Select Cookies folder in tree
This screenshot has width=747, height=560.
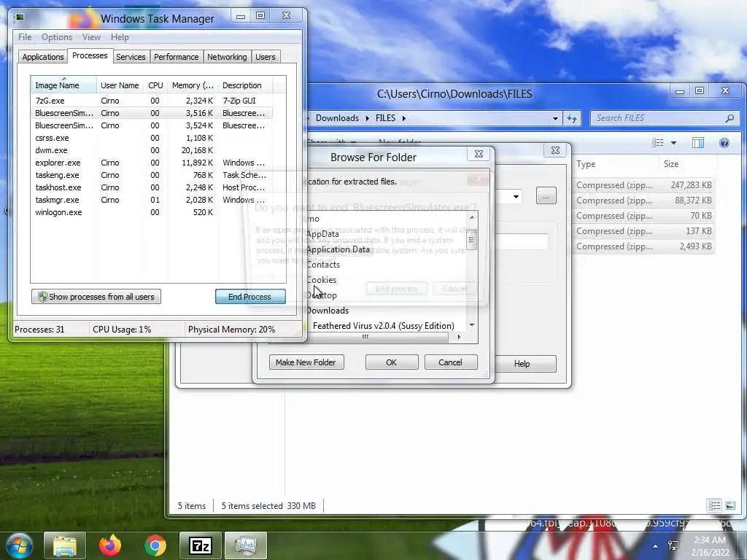pos(322,279)
